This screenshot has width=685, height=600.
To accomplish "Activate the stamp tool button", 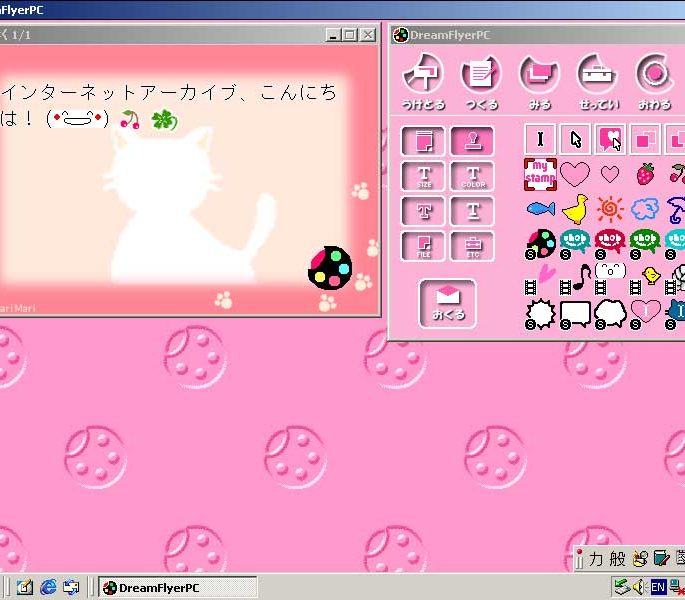I will [x=472, y=141].
